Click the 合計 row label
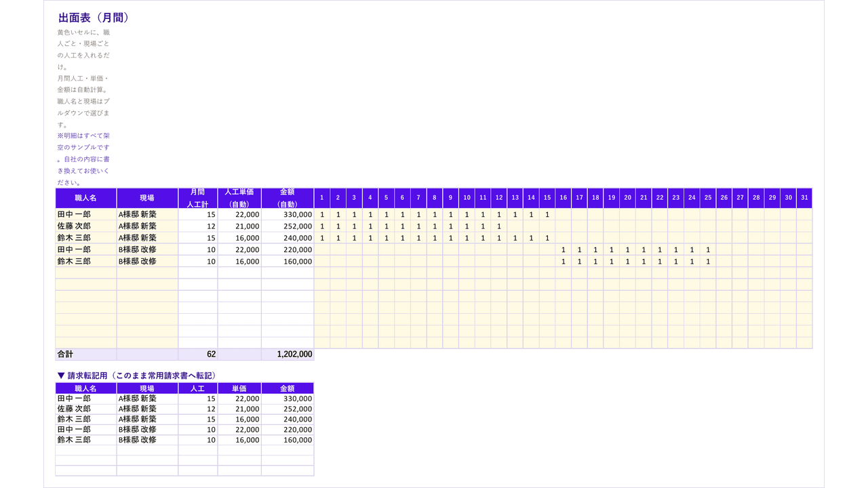The width and height of the screenshot is (868, 488). click(x=86, y=354)
